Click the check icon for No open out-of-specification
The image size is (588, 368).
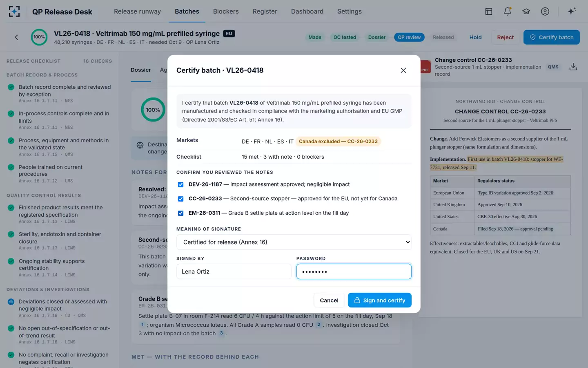coord(11,328)
